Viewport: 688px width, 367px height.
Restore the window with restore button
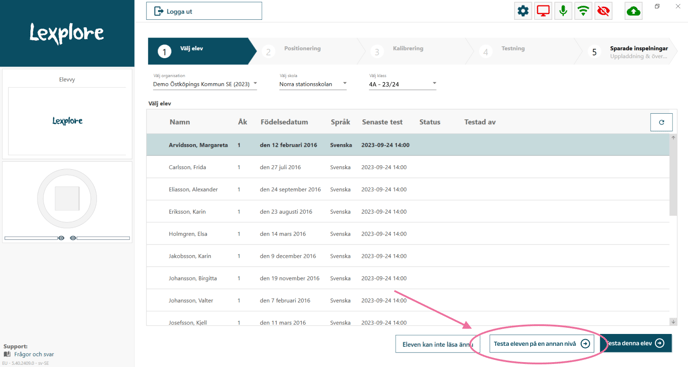(657, 7)
